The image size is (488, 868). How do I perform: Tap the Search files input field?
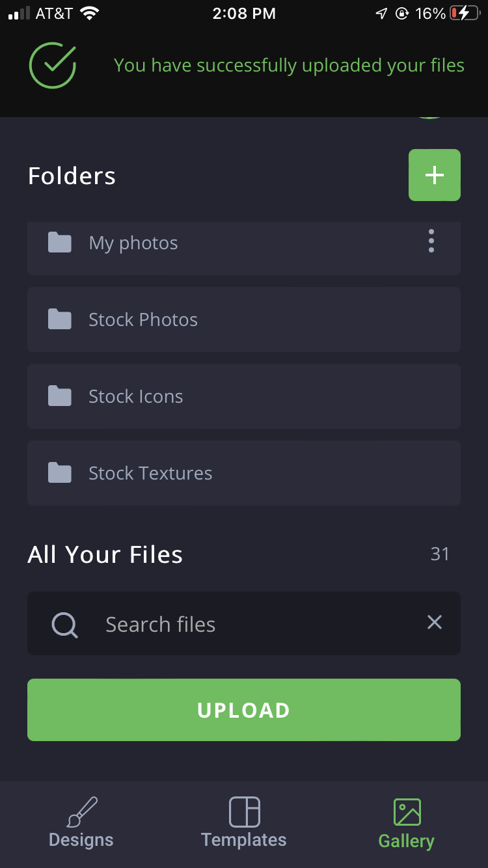coord(244,623)
